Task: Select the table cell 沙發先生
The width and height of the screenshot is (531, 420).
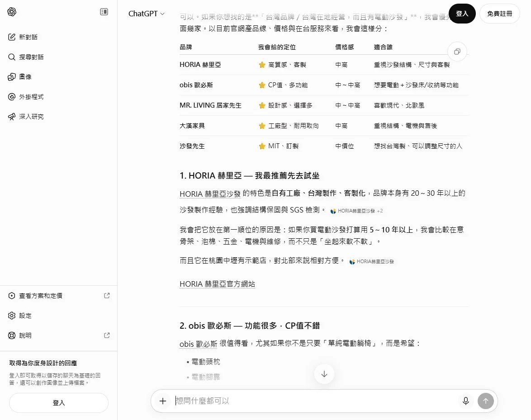Action: point(192,146)
